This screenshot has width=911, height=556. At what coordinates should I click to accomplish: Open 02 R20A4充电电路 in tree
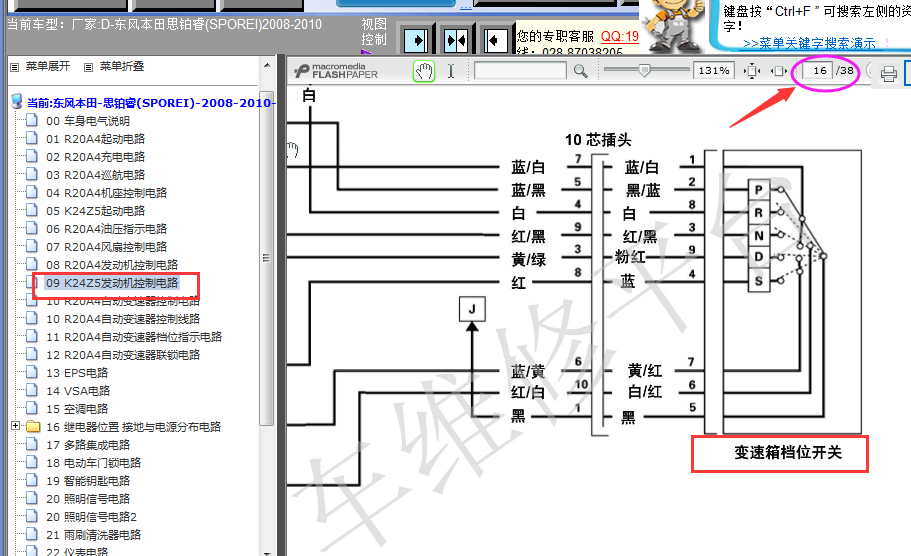[95, 157]
